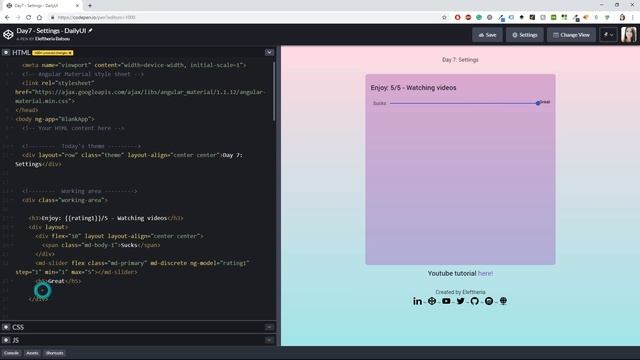
Task: Open the Assets panel
Action: [32, 353]
